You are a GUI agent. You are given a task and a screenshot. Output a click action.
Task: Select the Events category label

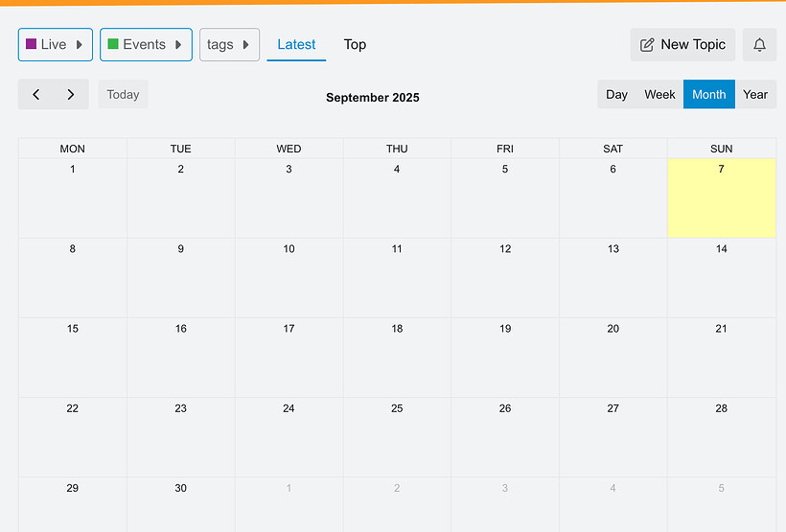(145, 45)
